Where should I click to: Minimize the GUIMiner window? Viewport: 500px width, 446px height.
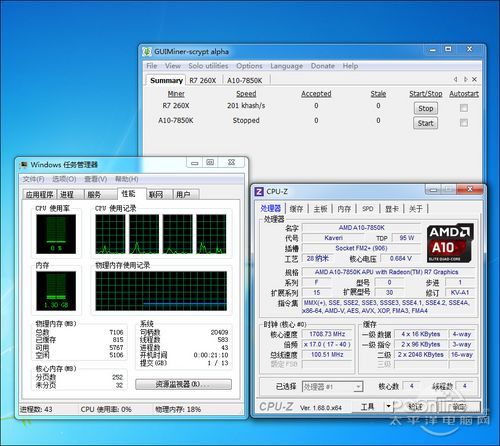point(433,50)
